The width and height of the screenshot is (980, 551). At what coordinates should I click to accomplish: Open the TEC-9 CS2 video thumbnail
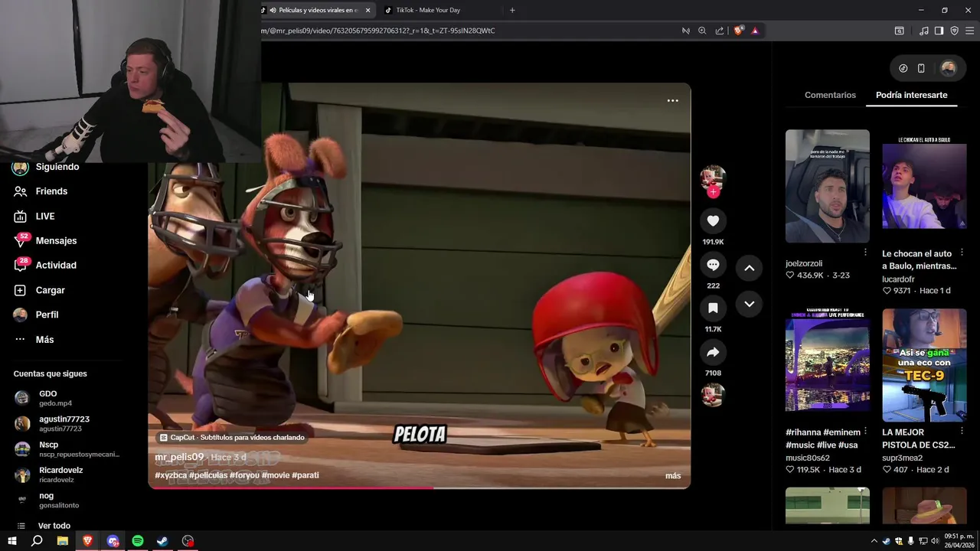(x=924, y=365)
